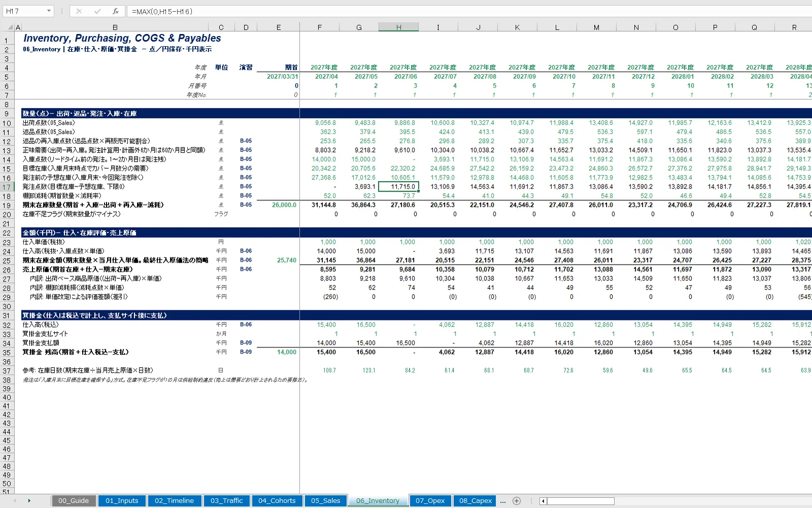The image size is (812, 508).
Task: Click the opening inventory cell '26,000.0'
Action: pos(278,205)
